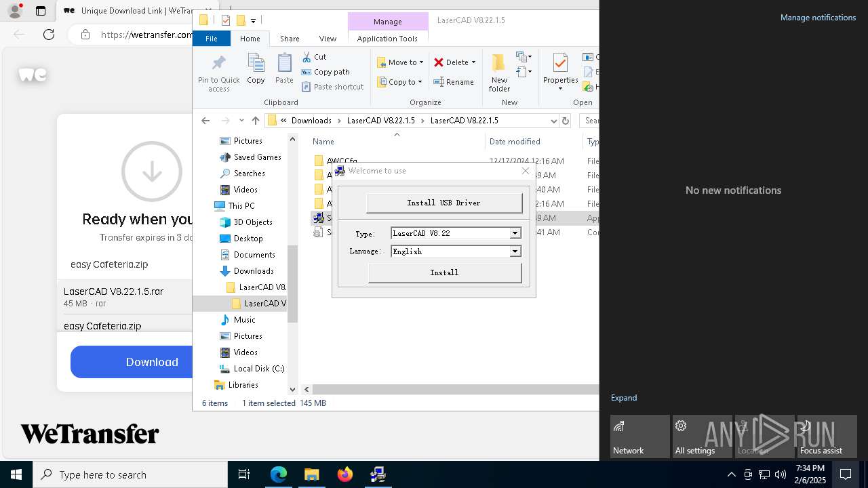Click the WeTransfer Download button
The width and height of the screenshot is (868, 488).
coord(132,362)
